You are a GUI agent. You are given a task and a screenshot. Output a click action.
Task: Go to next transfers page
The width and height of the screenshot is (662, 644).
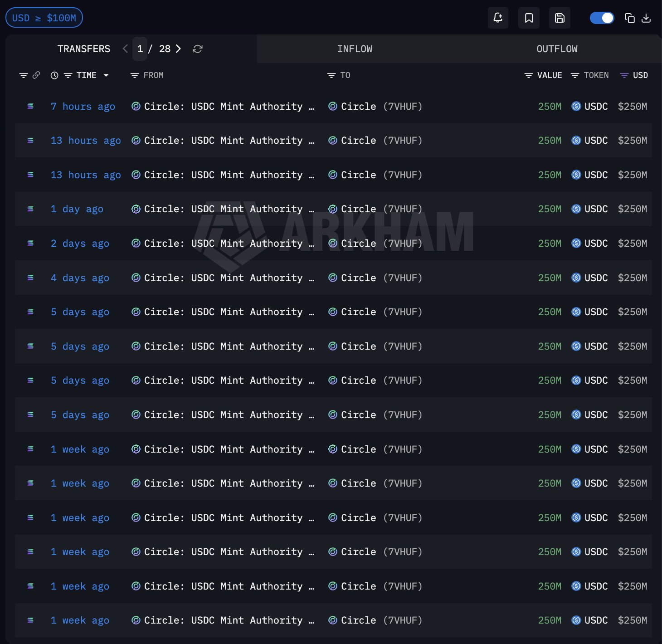178,49
